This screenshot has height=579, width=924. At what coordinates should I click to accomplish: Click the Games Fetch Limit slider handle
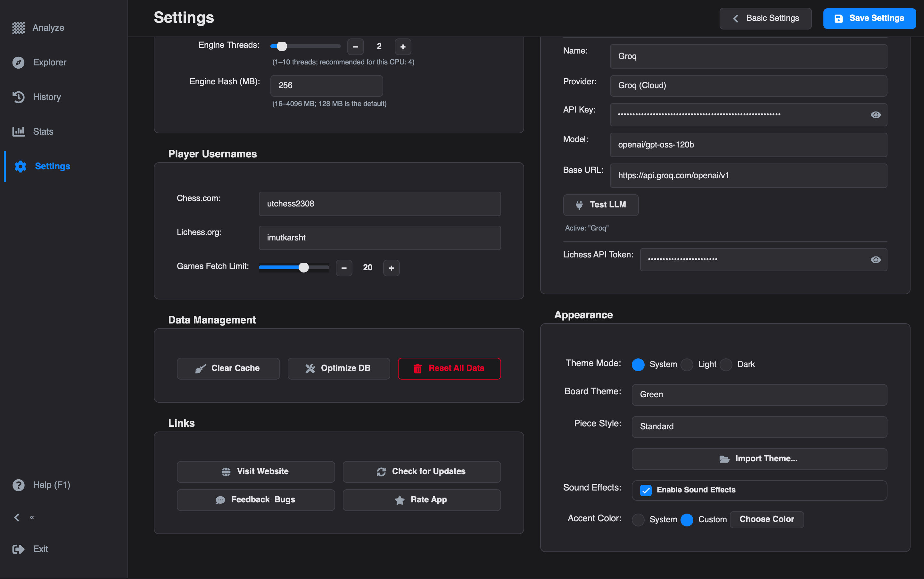coord(303,267)
